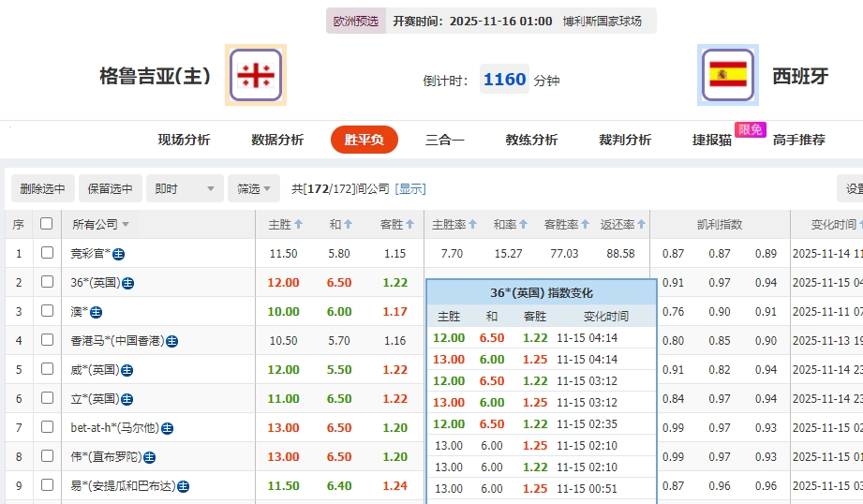Sort by 主胜 column arrow
Screen dimensions: 863x504
298,225
